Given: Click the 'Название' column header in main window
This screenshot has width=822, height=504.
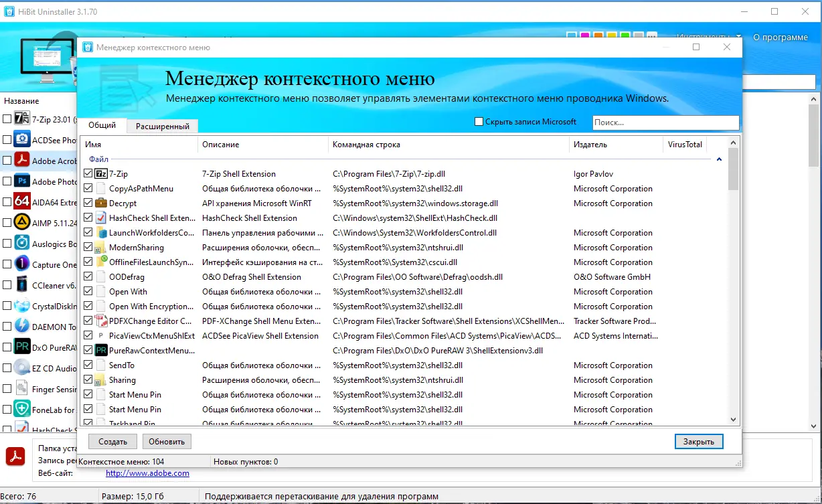Looking at the screenshot, I should [x=21, y=100].
